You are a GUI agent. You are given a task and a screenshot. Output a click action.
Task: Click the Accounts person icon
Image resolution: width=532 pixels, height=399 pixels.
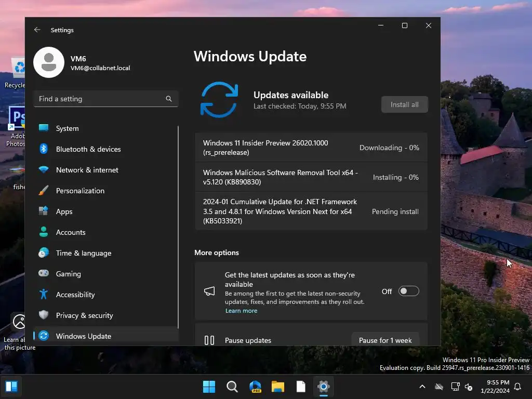point(44,232)
